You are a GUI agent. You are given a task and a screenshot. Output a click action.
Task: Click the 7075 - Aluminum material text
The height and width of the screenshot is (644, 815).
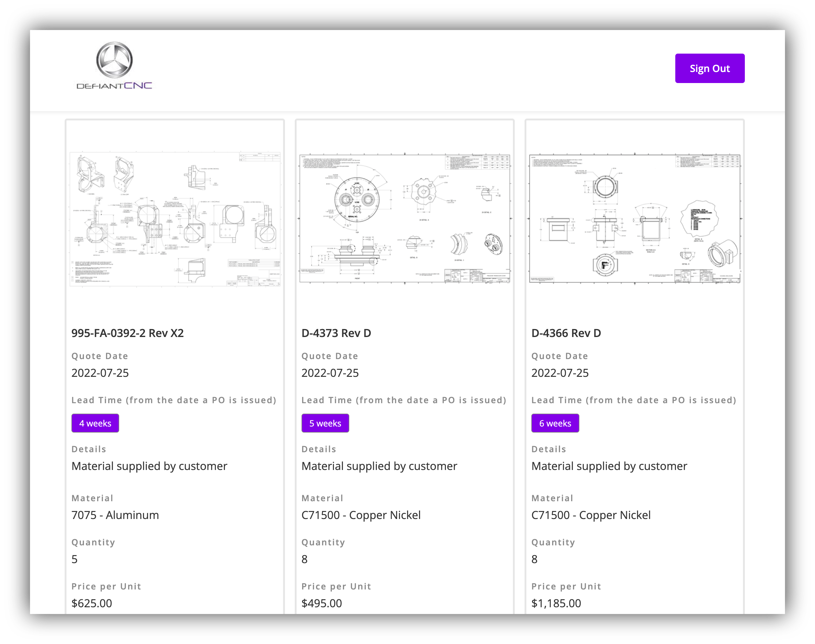click(x=115, y=515)
